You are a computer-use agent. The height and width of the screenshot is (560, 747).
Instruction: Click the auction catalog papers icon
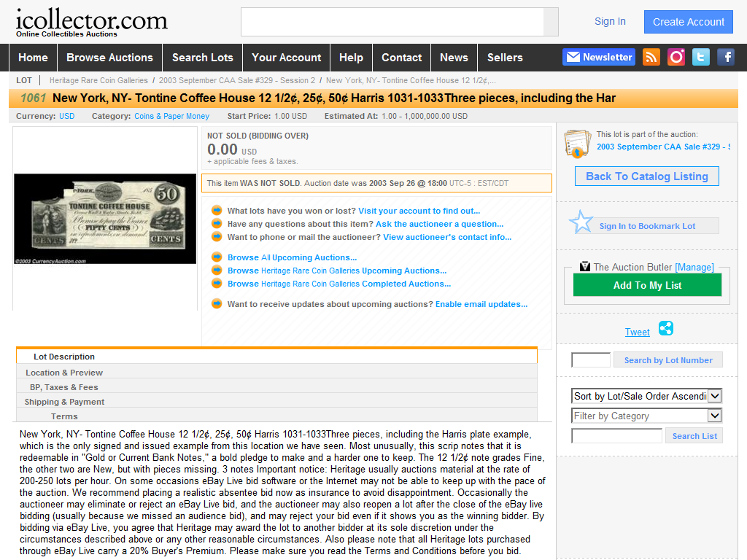point(578,144)
